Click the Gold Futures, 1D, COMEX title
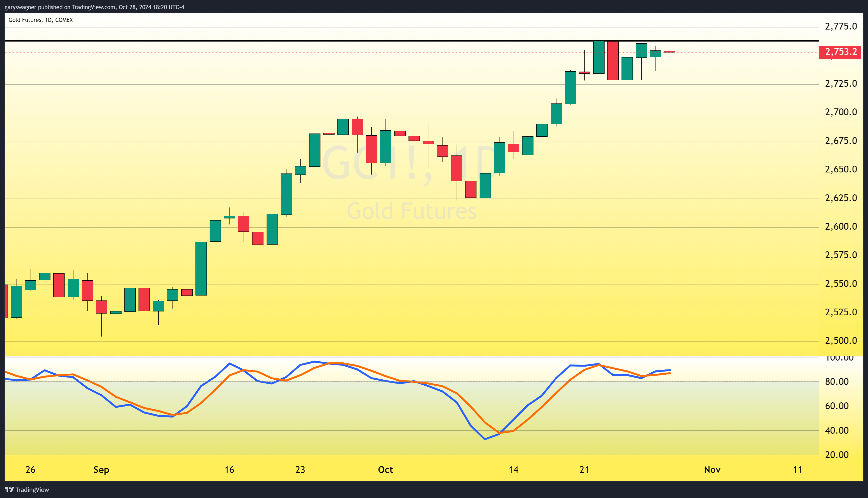Screen dimensions: 868x498 (x=41, y=20)
